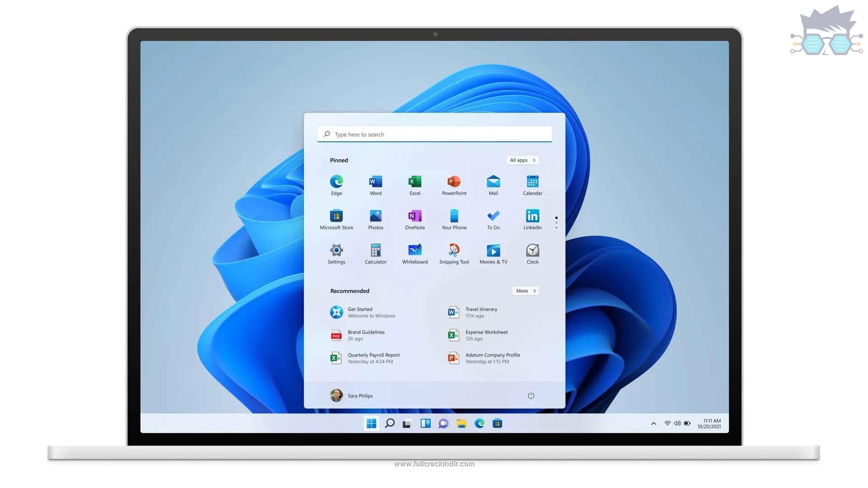Expand pinned apps pagination dots

coord(556,222)
